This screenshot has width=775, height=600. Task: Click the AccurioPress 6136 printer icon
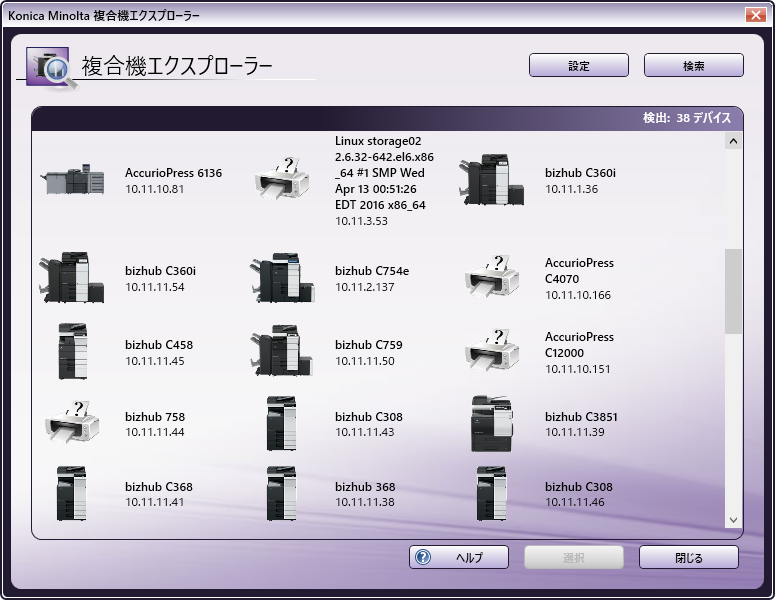point(73,180)
